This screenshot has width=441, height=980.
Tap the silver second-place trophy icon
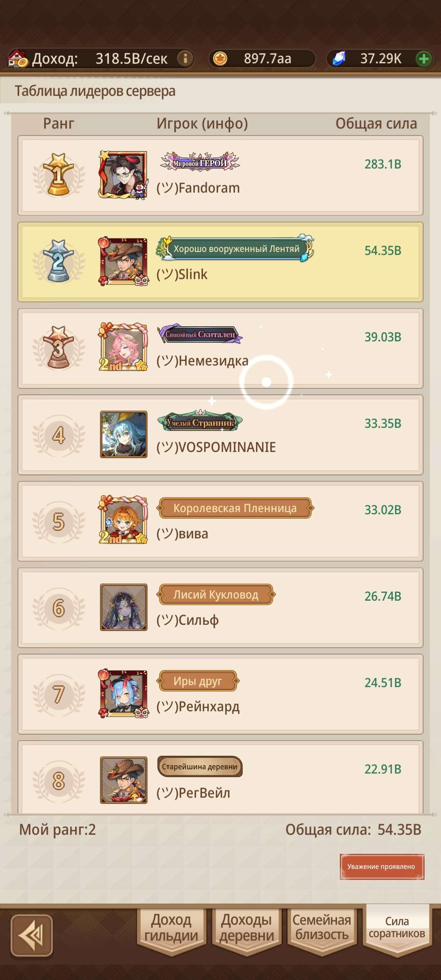(59, 261)
